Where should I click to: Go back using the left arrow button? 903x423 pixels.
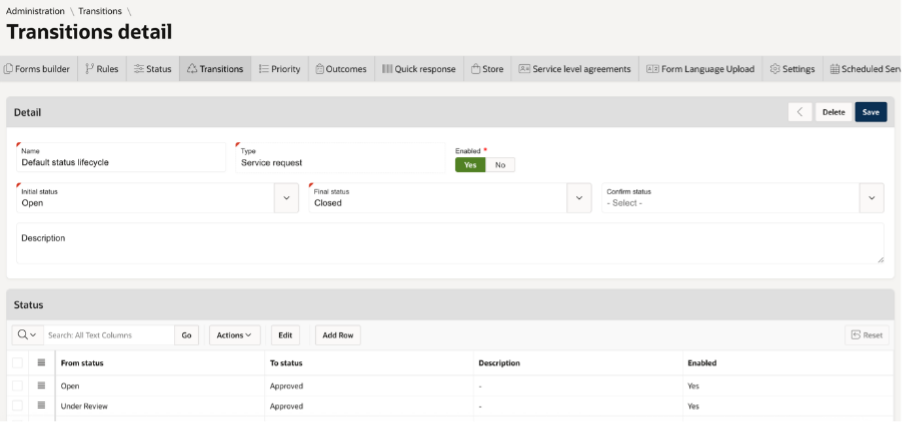(x=800, y=112)
